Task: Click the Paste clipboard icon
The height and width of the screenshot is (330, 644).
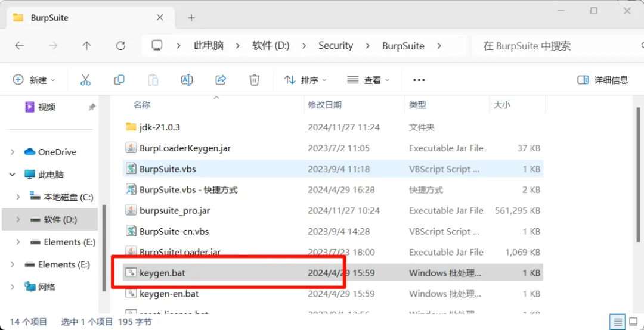Action: (153, 80)
